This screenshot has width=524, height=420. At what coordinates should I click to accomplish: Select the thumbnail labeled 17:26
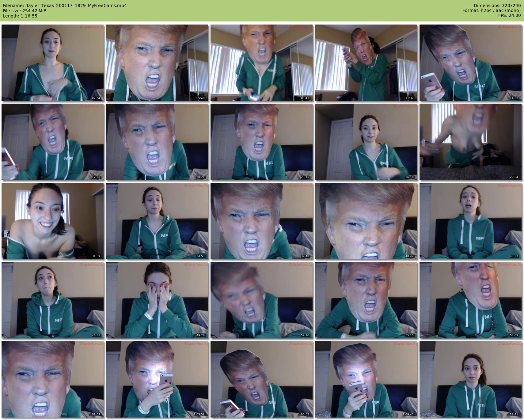tap(52, 142)
